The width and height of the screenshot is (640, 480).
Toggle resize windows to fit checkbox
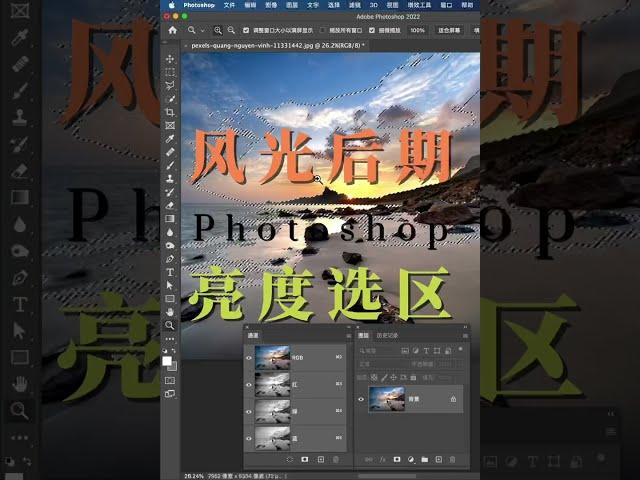[246, 30]
